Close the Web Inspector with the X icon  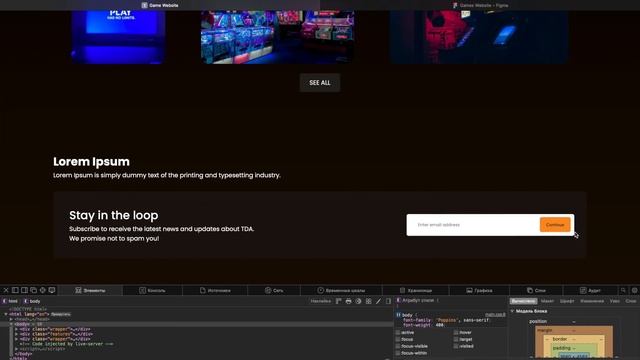pos(6,290)
